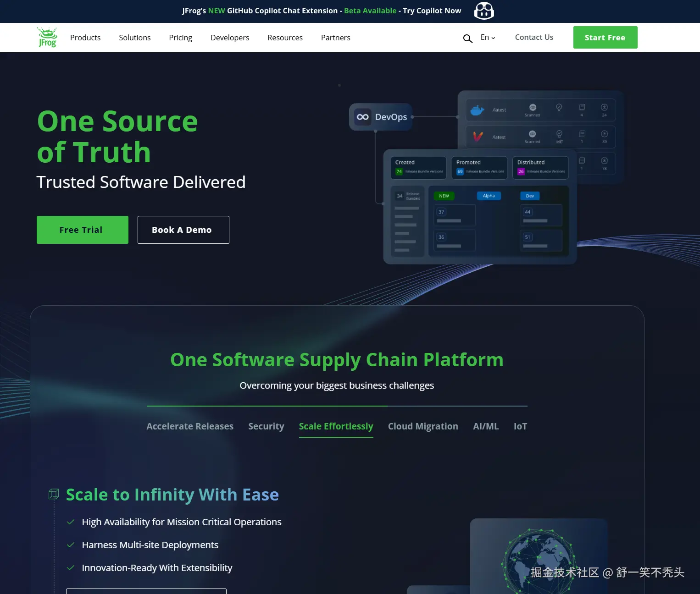Click the globe network illustration
This screenshot has height=594, width=700.
click(539, 561)
